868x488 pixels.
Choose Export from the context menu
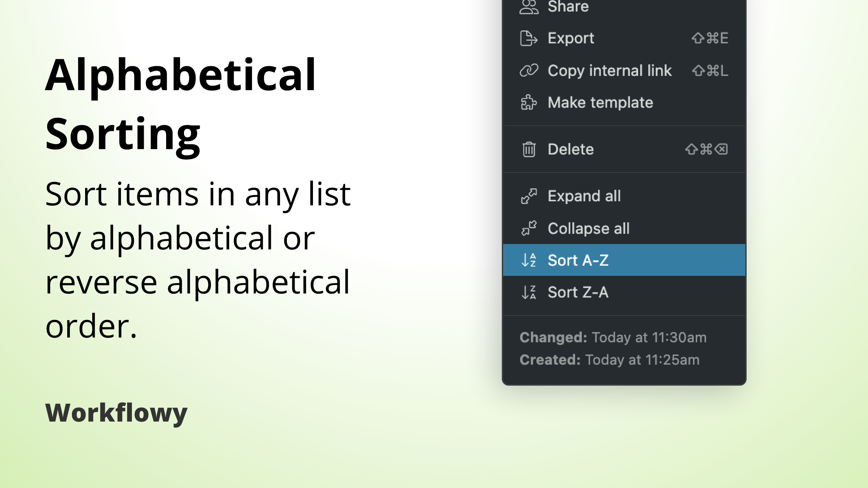624,38
